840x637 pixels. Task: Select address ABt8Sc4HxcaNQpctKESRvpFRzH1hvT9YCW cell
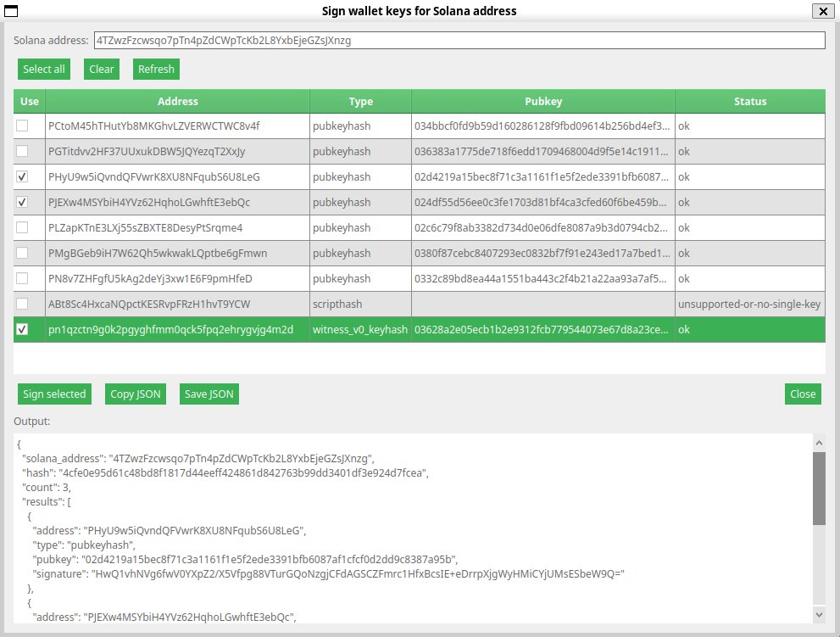click(x=177, y=304)
